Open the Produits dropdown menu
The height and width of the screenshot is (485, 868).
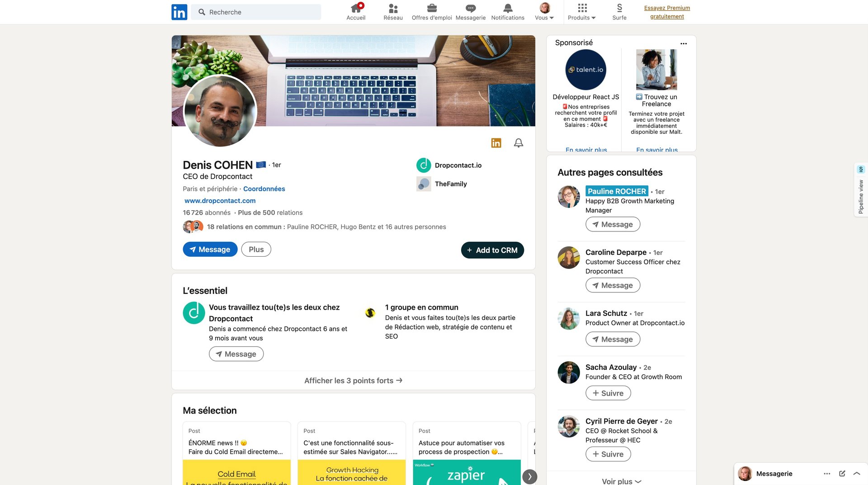tap(582, 12)
